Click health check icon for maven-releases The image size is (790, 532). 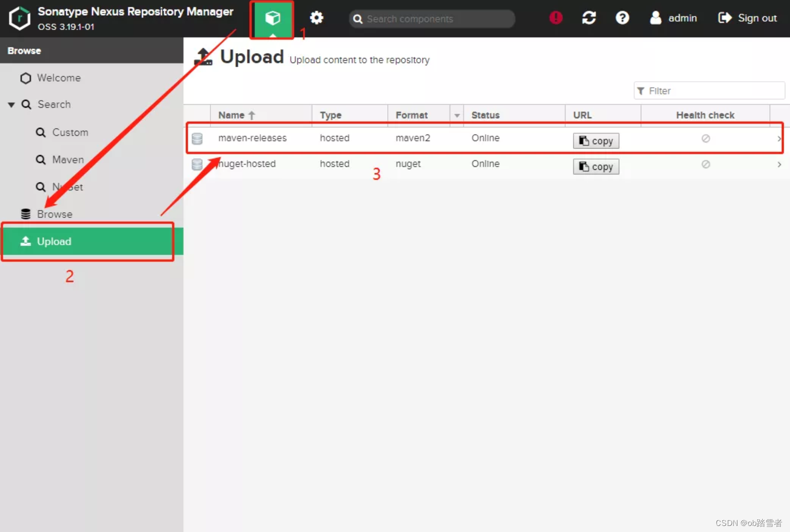(x=706, y=138)
